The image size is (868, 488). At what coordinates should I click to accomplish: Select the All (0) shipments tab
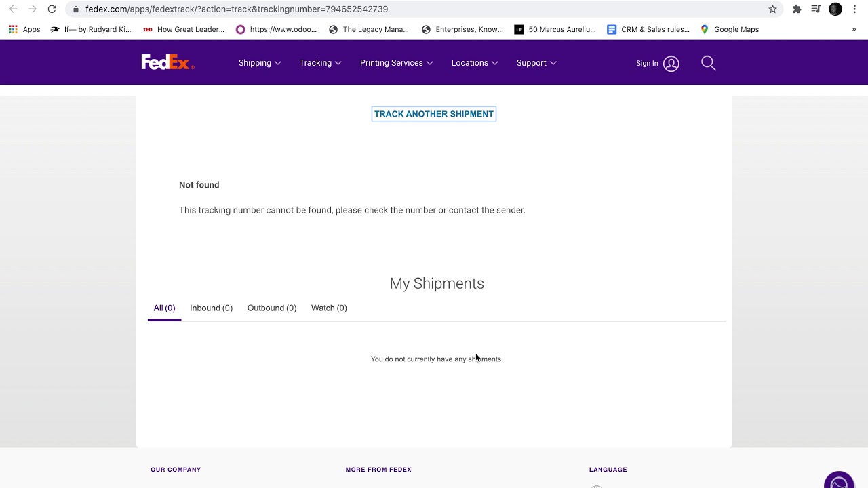coord(164,308)
